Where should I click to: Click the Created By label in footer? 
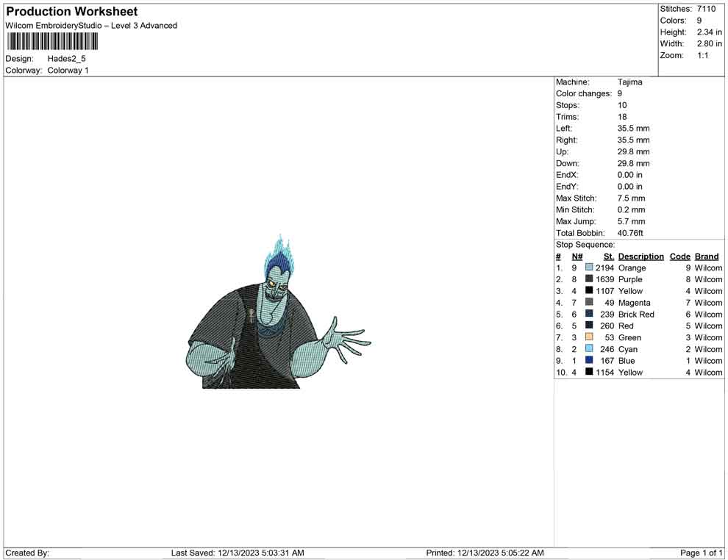coord(27,553)
